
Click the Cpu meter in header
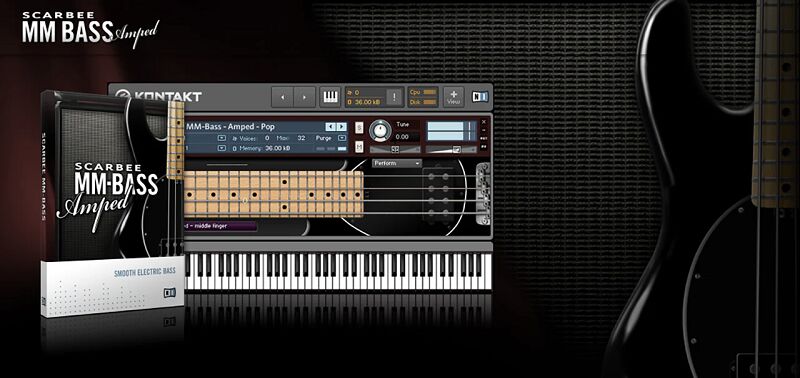[423, 92]
